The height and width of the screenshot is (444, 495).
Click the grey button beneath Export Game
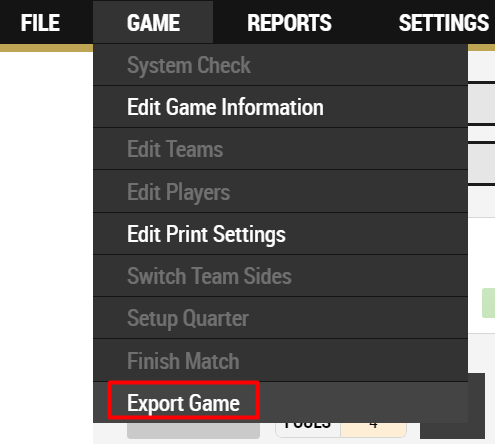click(x=193, y=430)
